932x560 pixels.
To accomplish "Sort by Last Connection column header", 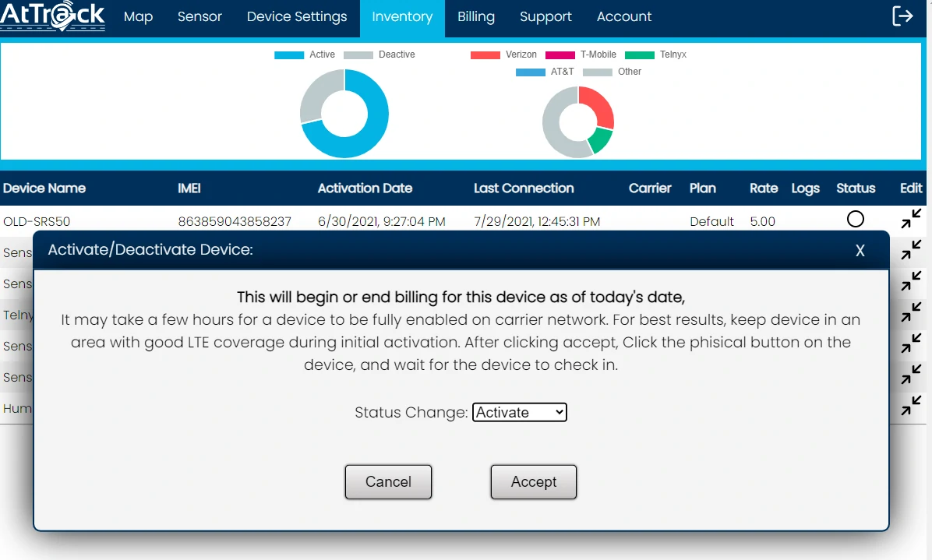I will tap(524, 188).
